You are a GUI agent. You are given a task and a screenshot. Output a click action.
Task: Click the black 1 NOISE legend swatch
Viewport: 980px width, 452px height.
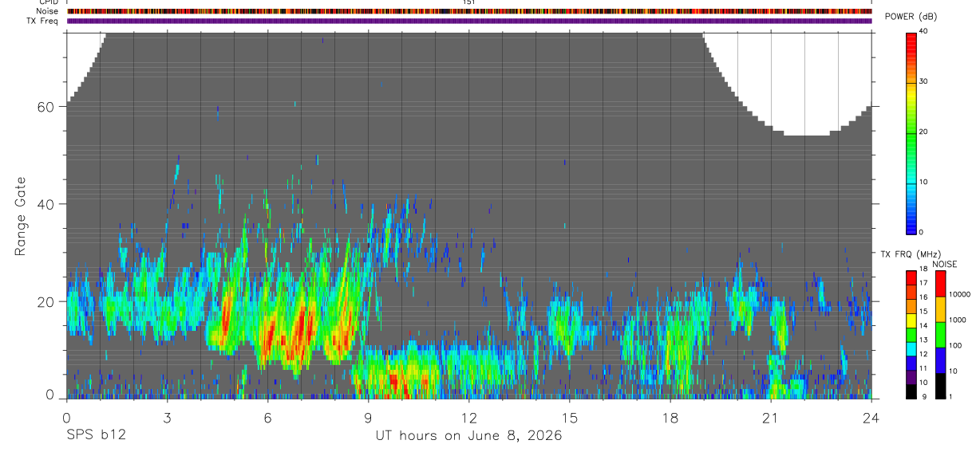coord(939,386)
